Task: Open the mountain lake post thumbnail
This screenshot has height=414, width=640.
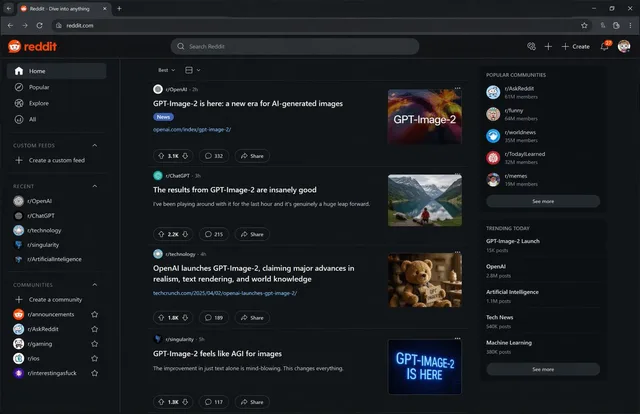Action: [x=425, y=200]
